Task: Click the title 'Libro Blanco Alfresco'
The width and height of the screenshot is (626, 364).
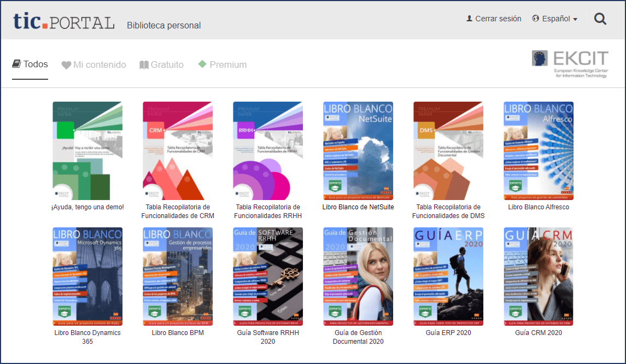Action: tap(539, 207)
